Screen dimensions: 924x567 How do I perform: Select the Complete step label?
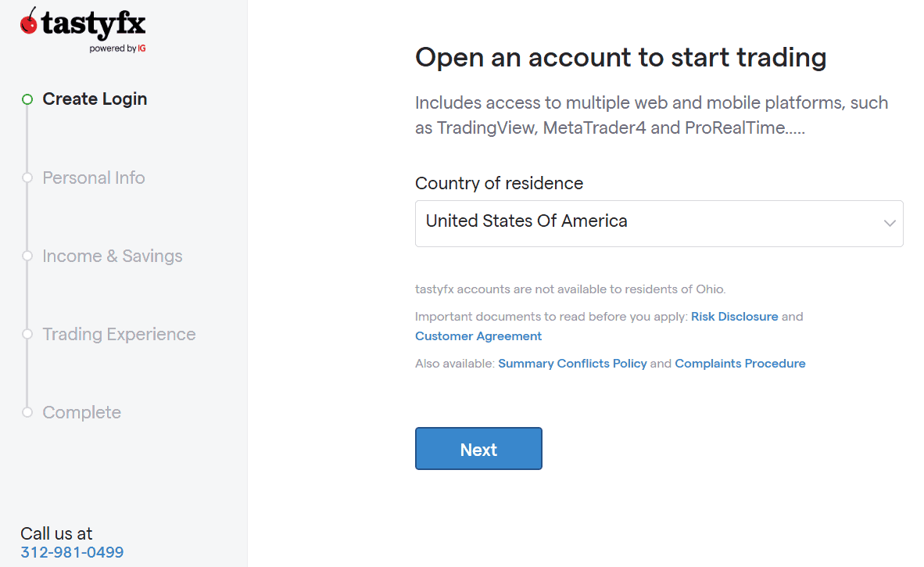82,412
